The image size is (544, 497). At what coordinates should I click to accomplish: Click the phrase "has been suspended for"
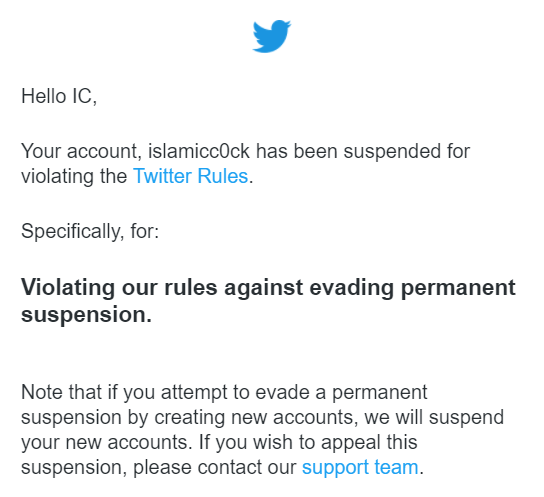363,152
